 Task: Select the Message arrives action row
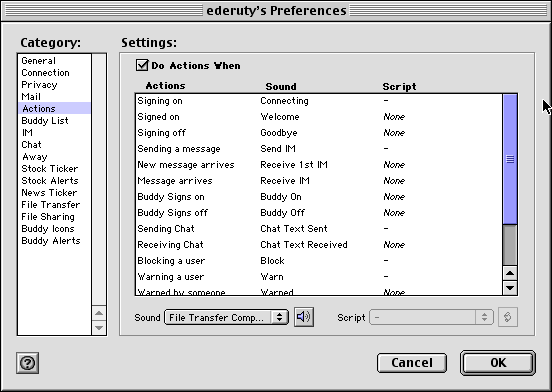point(319,181)
